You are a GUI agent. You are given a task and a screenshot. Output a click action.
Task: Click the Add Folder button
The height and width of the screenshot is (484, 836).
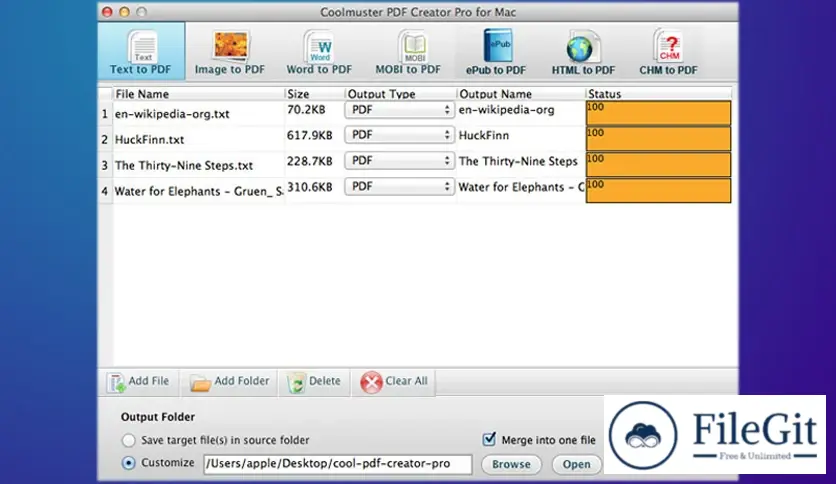pos(229,382)
